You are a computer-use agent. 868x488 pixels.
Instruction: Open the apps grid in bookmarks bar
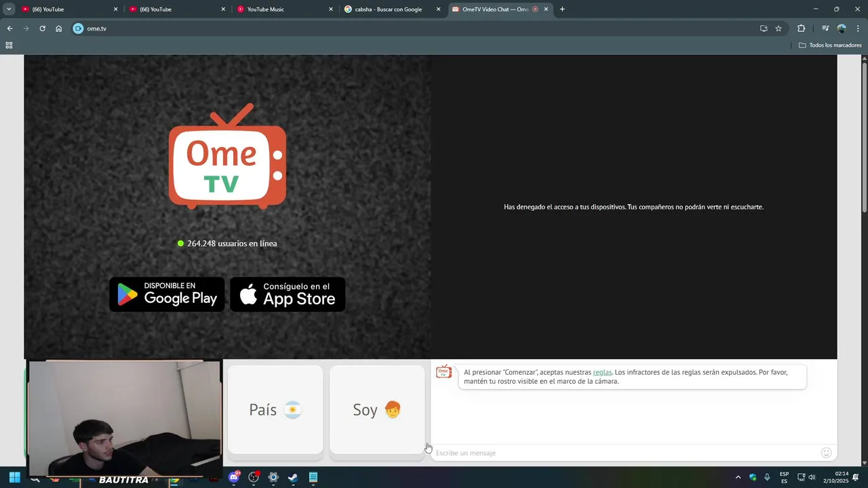[x=9, y=45]
